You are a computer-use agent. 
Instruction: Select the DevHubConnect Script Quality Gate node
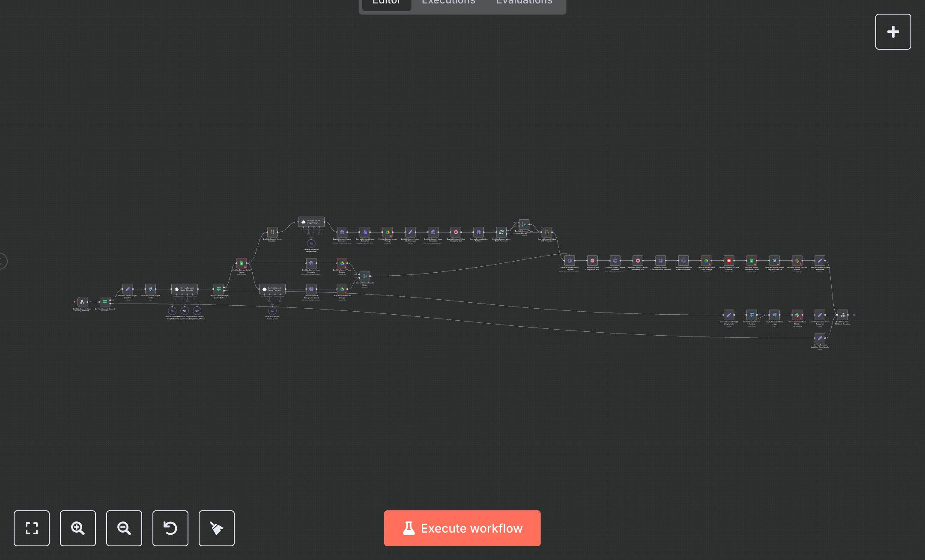point(219,289)
